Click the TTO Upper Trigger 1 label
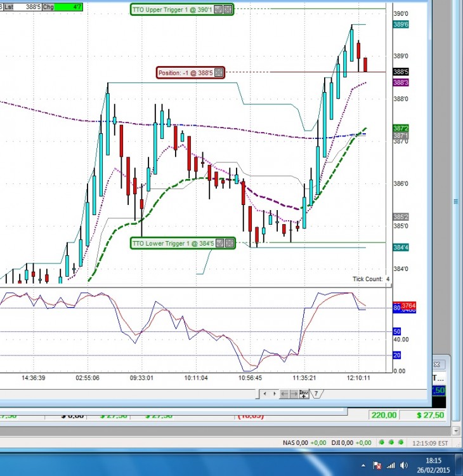Screen dimensions: 463x476 coord(172,10)
